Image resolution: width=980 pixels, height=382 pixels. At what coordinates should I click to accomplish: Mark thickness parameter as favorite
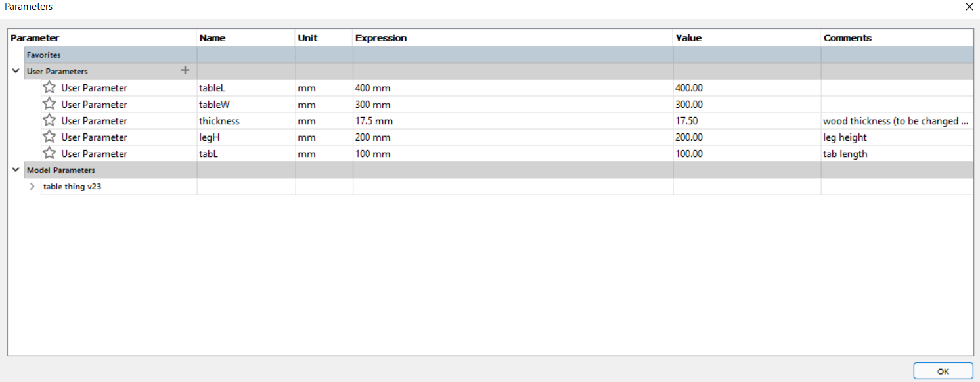tap(49, 120)
